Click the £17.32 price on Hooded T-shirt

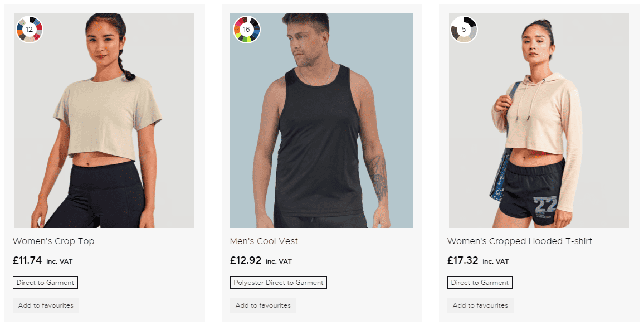(463, 260)
